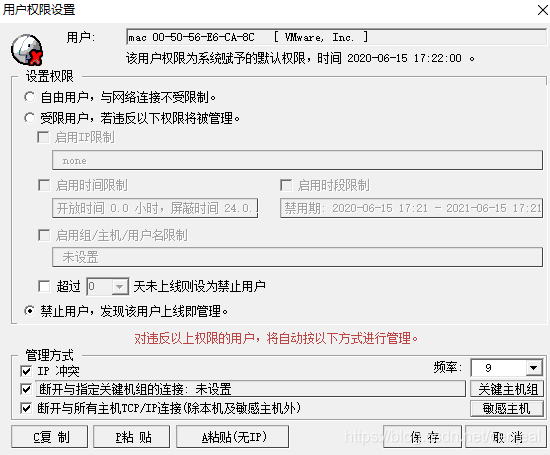Click the blocked user avatar icon

tap(27, 50)
